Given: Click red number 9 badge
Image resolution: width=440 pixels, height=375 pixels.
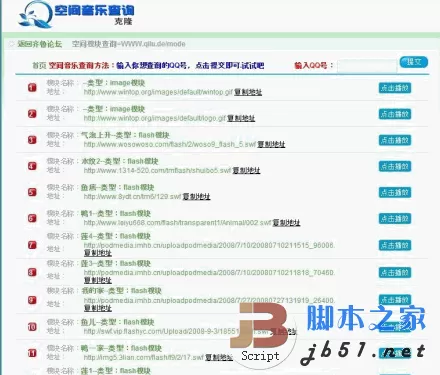Looking at the screenshot, I should tap(32, 300).
